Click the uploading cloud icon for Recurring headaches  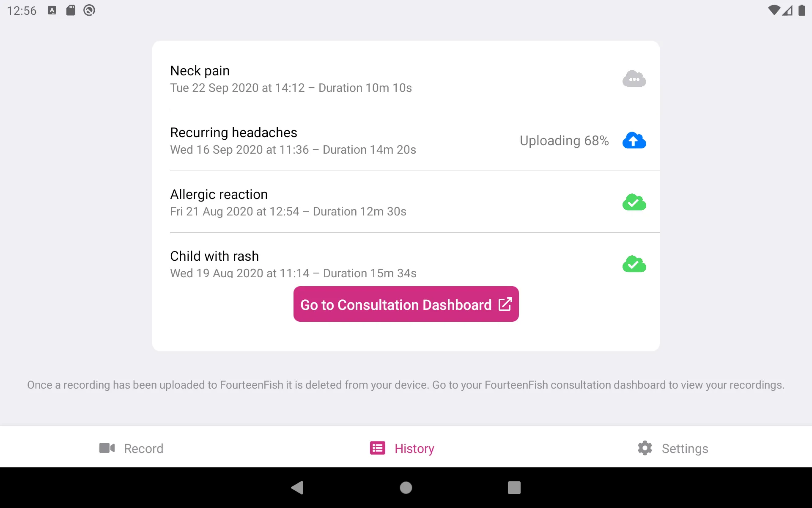634,141
